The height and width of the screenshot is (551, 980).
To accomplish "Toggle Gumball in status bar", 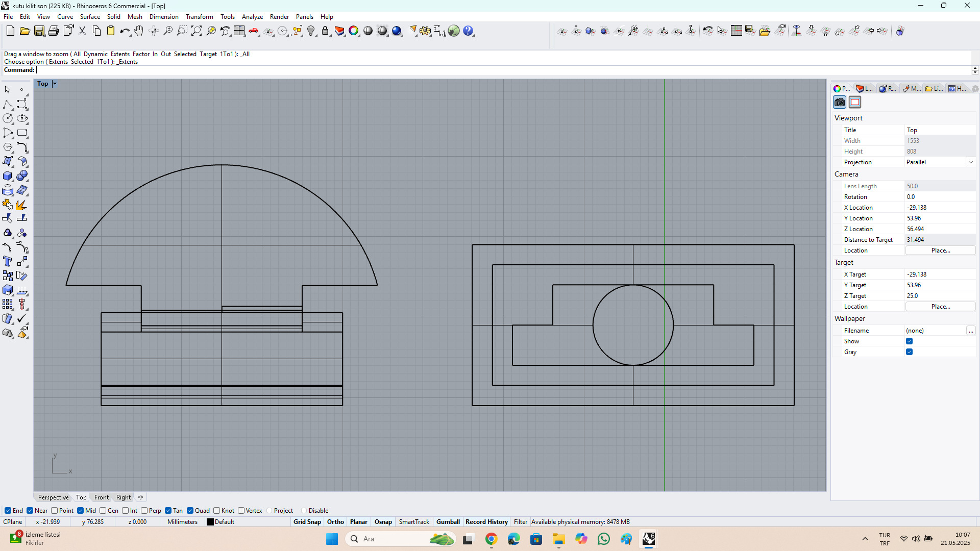I will coord(448,522).
